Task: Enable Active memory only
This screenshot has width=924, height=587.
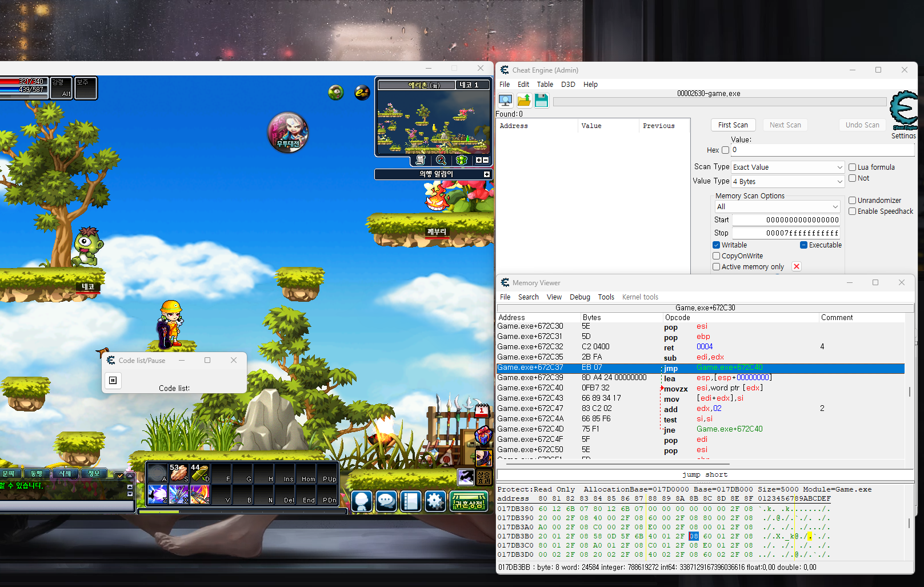Action: pyautogui.click(x=716, y=267)
